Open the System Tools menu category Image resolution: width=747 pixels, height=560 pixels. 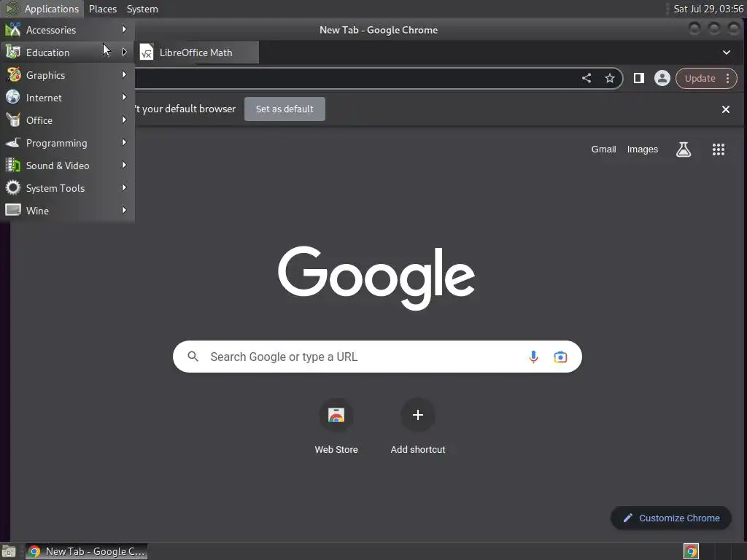pyautogui.click(x=67, y=188)
